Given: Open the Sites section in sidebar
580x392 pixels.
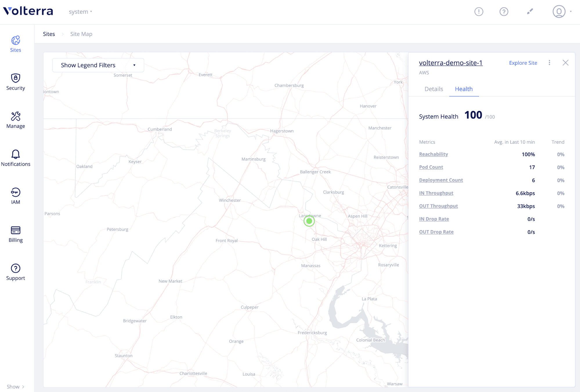Looking at the screenshot, I should pos(16,44).
